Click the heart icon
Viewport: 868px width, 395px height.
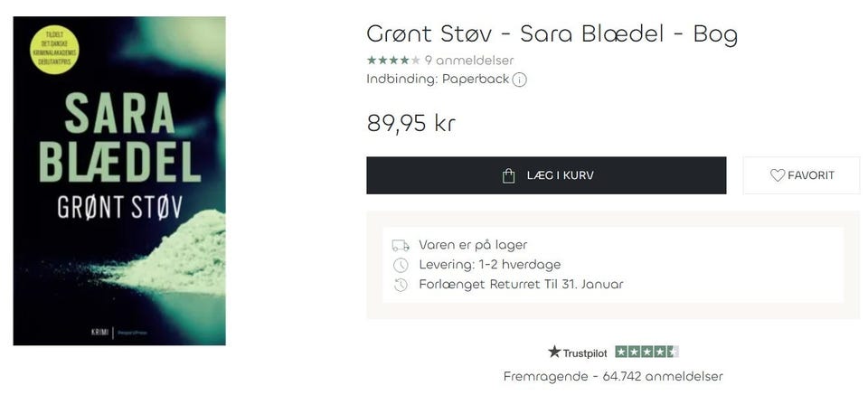click(x=777, y=175)
